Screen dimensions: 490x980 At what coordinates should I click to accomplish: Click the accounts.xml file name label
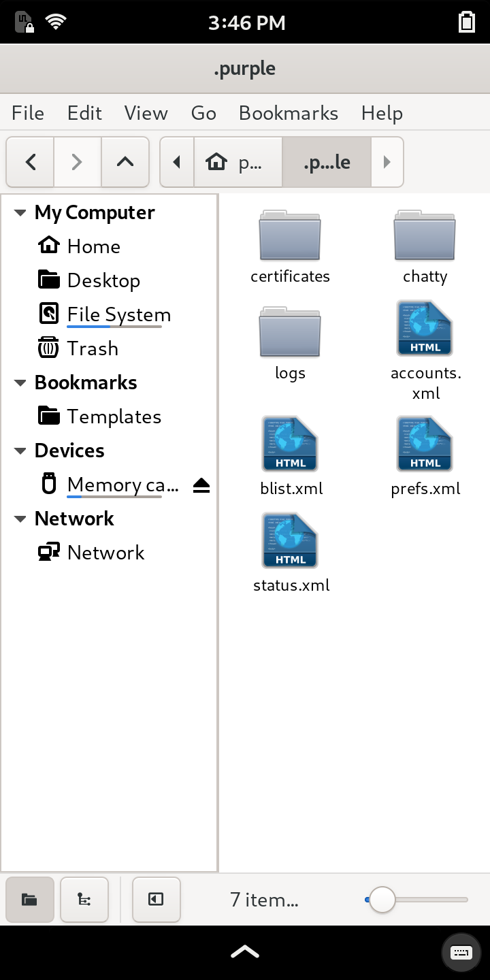(426, 383)
